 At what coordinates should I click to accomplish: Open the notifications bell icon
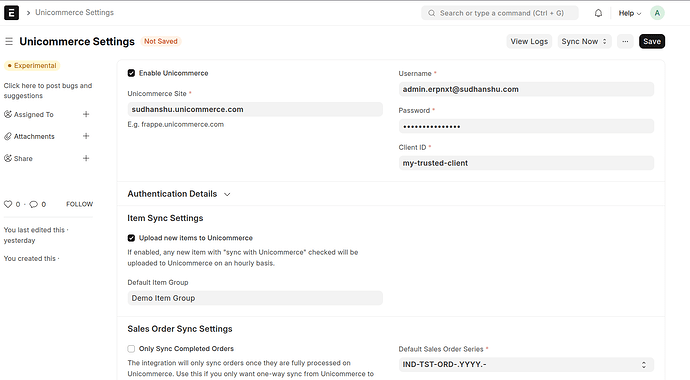[598, 13]
